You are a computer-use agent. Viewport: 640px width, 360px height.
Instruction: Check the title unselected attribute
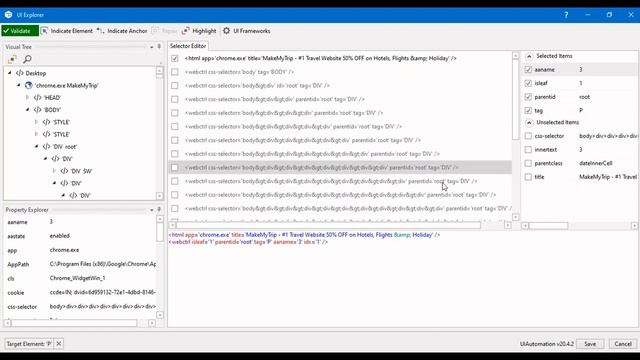tap(528, 177)
